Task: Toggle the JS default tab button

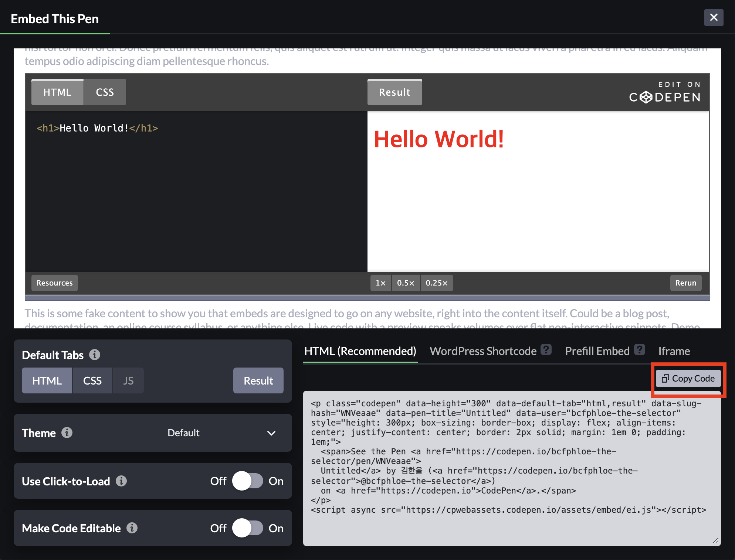Action: tap(128, 380)
